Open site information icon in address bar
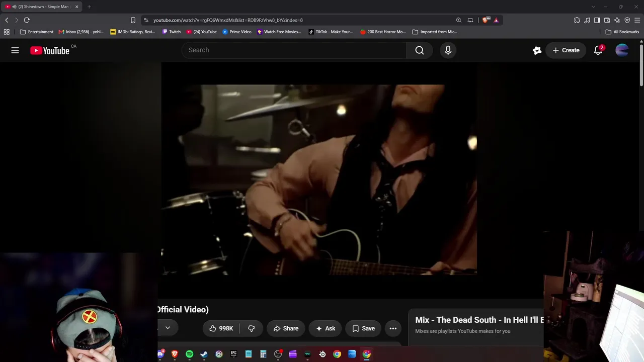This screenshot has height=362, width=644. click(x=146, y=20)
